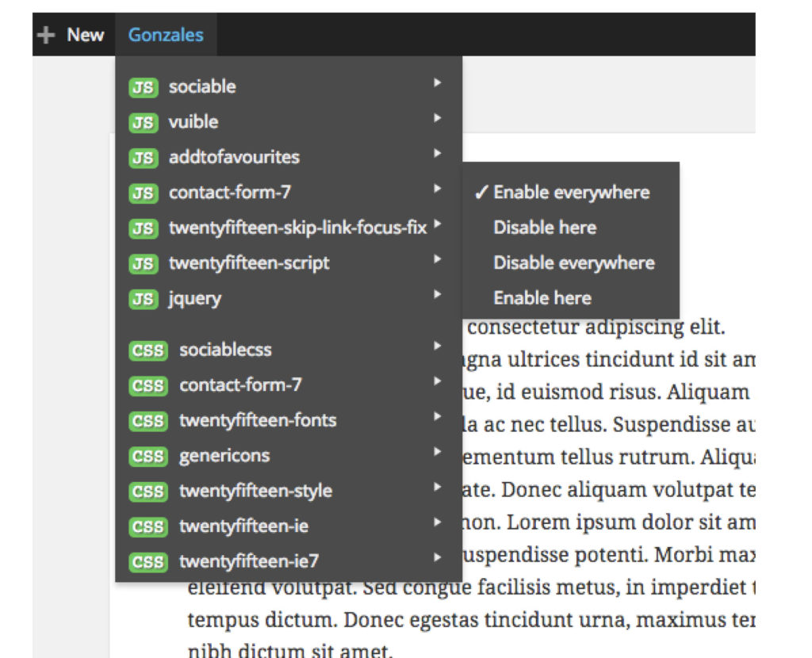
Task: Click the JS badge beside sociable
Action: coord(143,87)
